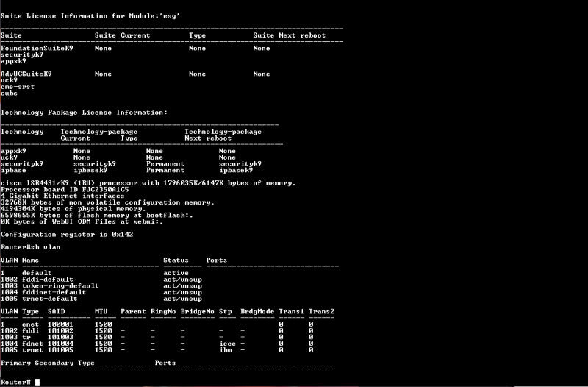This screenshot has height=387, width=588.
Task: Select 'securityk9' in the Next reboot column
Action: click(x=240, y=164)
